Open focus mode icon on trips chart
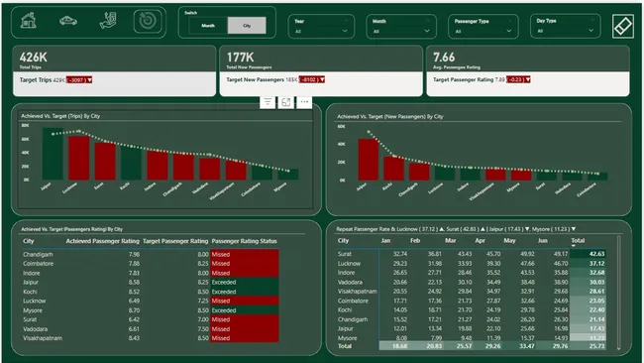This screenshot has width=644, height=363. [x=286, y=102]
